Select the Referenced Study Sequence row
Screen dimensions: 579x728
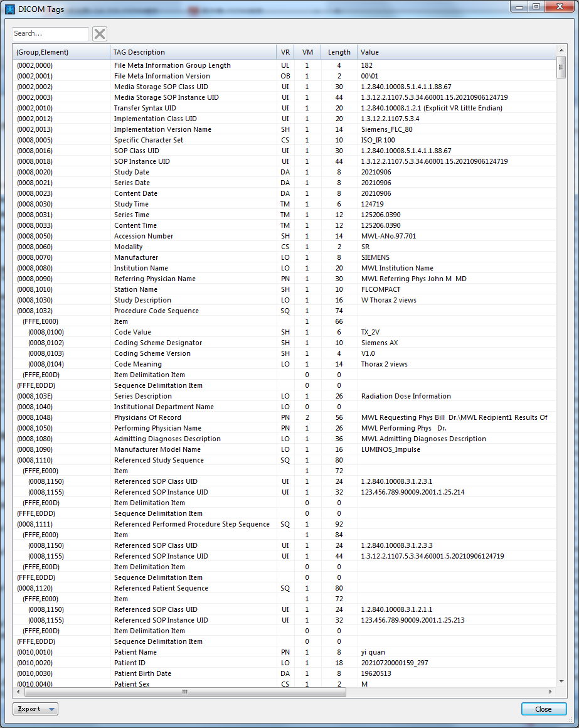pos(284,461)
